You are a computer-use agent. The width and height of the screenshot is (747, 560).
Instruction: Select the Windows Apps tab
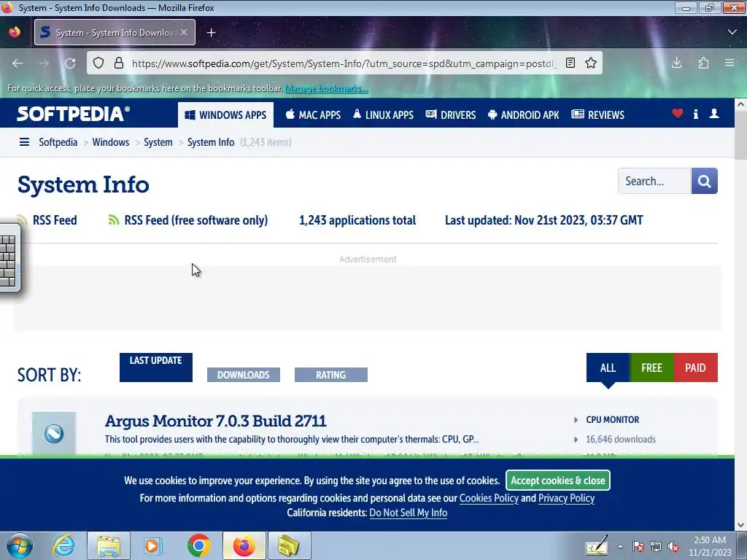(x=226, y=114)
